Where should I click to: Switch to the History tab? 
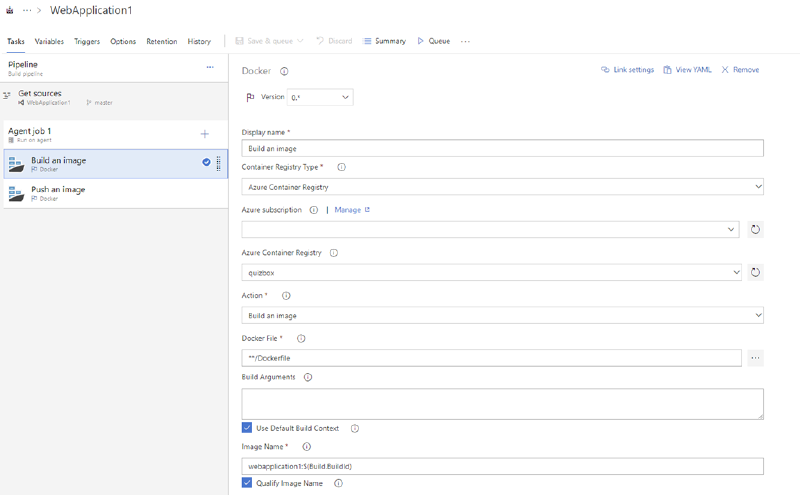click(199, 41)
